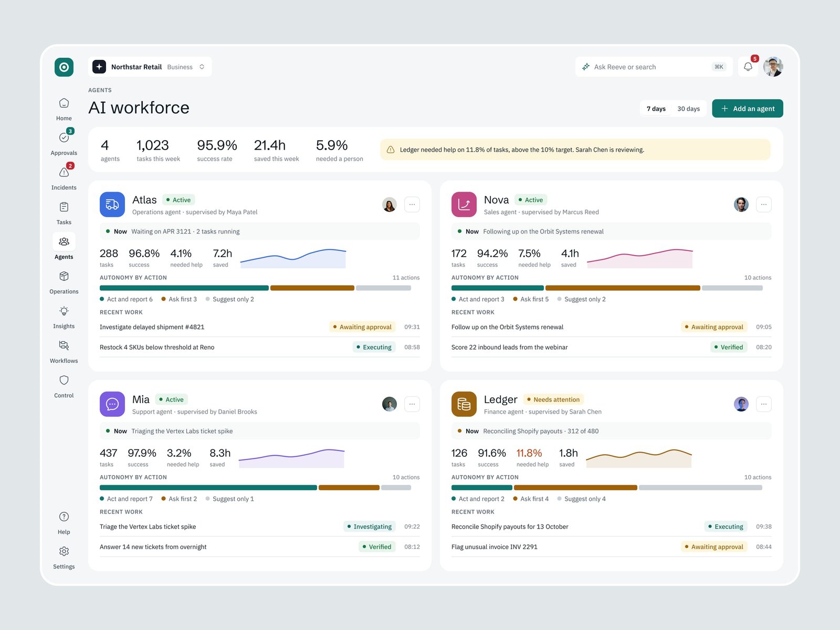Click the Ledger needed help alert banner
The image size is (840, 630).
575,150
